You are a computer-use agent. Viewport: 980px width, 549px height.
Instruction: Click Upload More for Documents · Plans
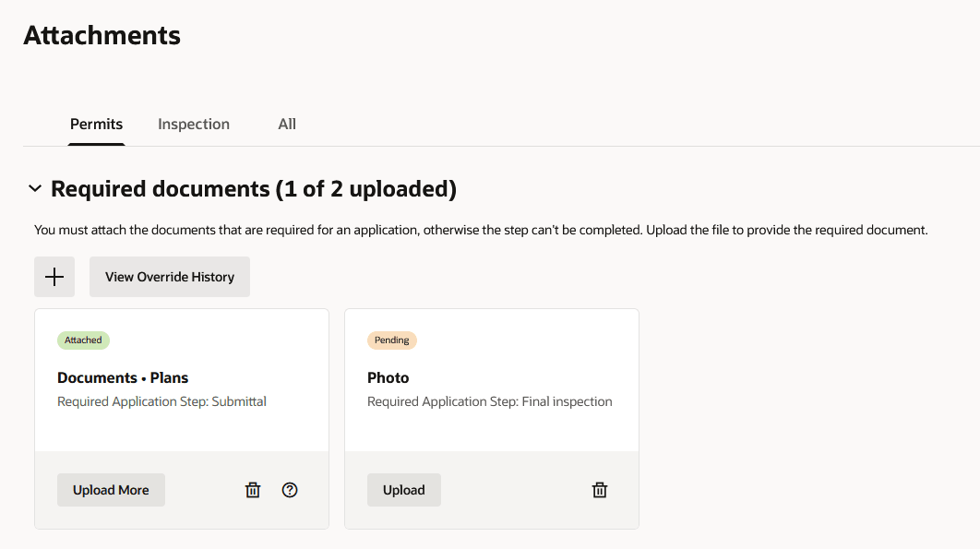coord(111,490)
